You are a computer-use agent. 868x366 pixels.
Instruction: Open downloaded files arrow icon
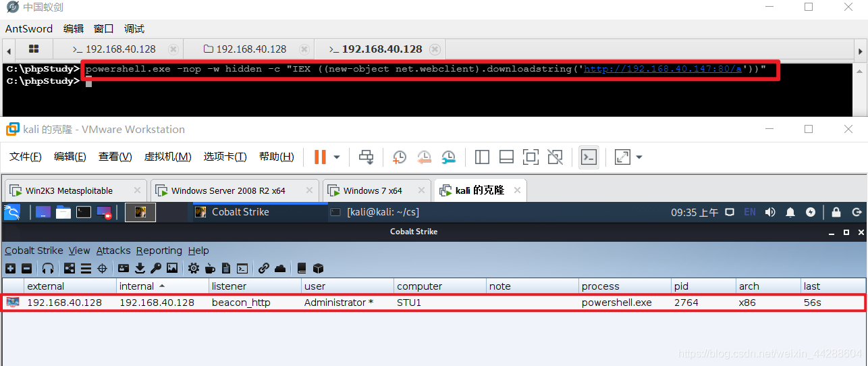pos(140,268)
